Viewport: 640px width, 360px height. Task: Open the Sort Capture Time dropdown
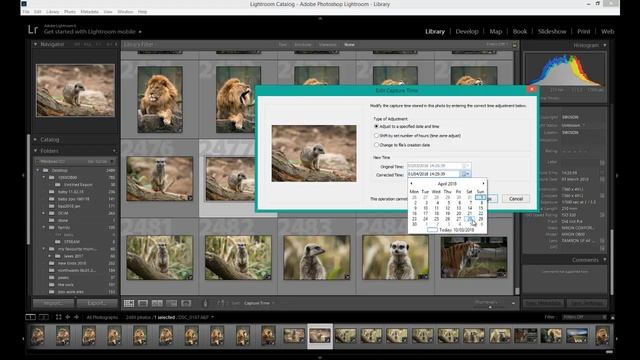tap(259, 303)
